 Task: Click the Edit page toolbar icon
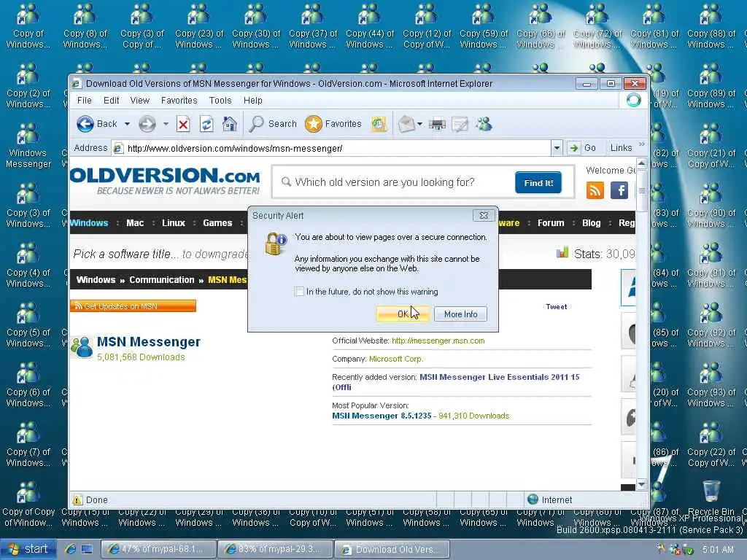[x=460, y=124]
